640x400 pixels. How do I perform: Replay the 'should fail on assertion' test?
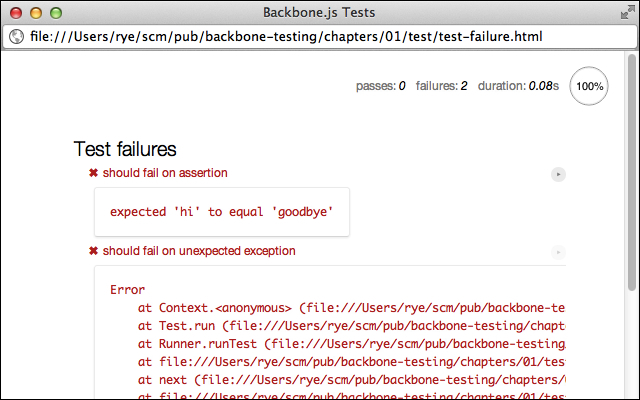click(558, 174)
